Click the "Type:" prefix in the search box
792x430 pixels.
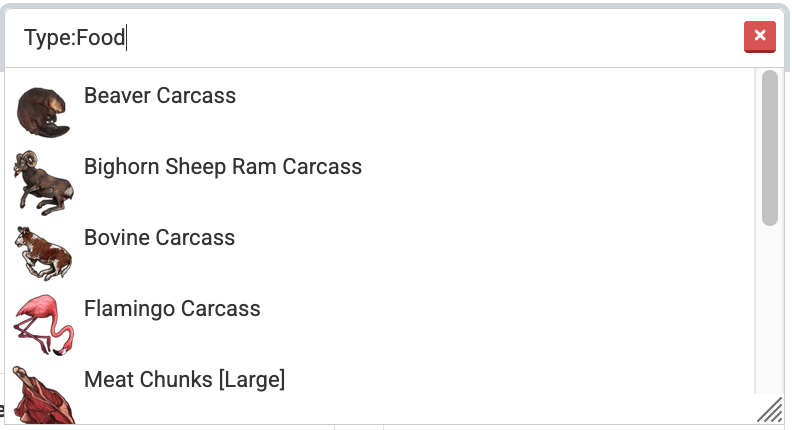tap(50, 38)
